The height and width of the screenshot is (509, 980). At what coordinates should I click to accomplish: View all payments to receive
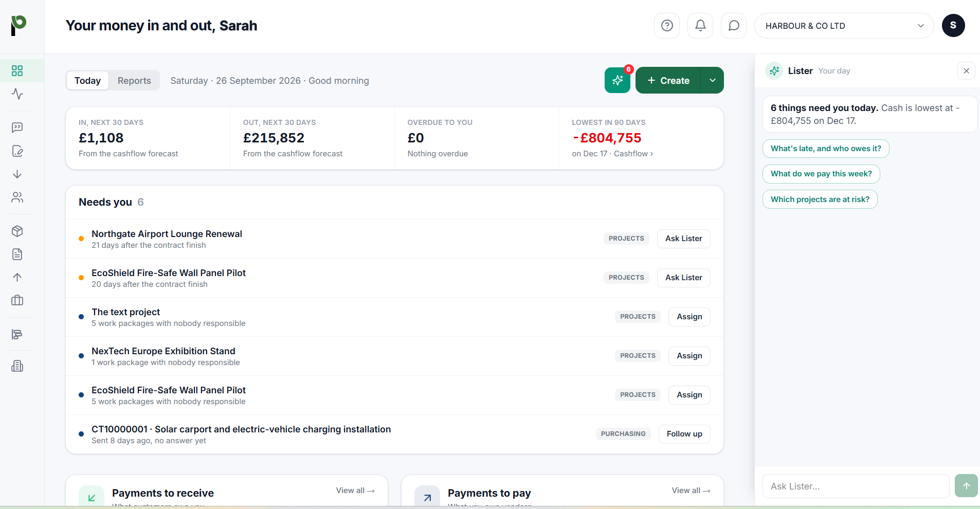pos(355,490)
